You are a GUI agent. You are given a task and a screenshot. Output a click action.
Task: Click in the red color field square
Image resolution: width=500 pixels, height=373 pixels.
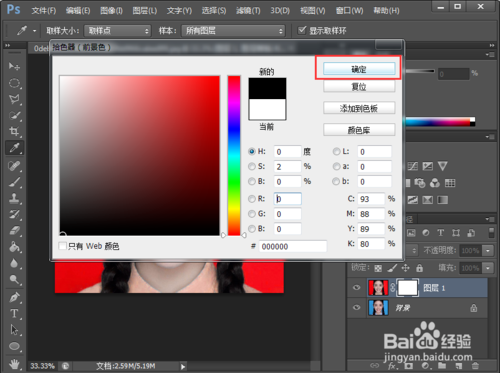[x=139, y=155]
